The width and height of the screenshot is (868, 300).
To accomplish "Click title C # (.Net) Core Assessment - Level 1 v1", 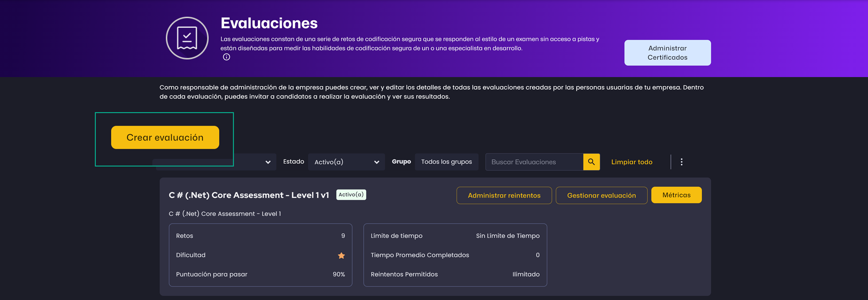I will point(249,195).
